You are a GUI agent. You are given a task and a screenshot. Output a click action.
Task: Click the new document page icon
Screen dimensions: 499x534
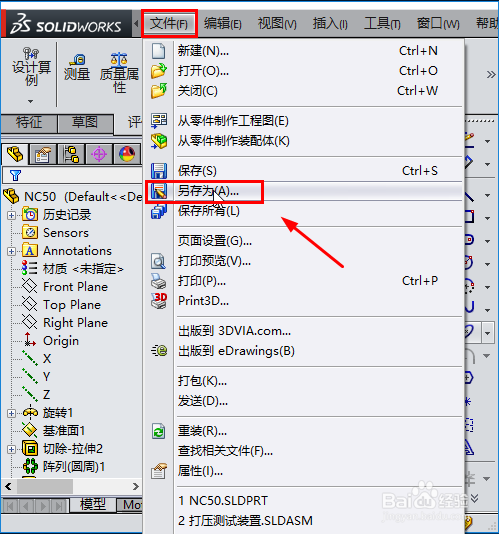coord(159,51)
